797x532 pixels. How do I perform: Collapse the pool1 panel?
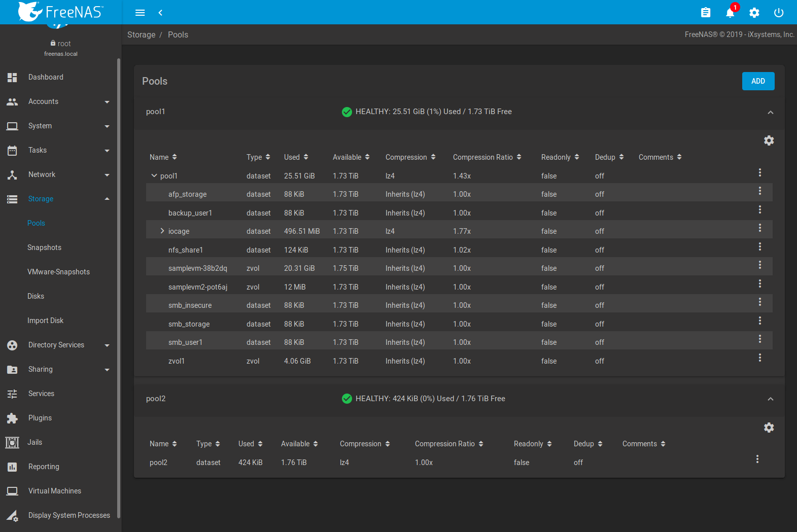click(x=771, y=112)
